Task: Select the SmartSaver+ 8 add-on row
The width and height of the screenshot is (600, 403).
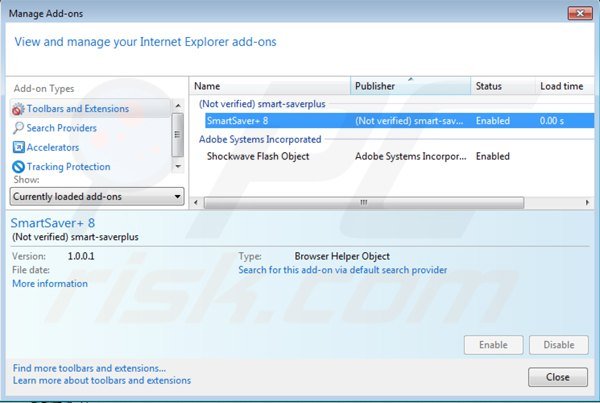Action: 399,121
